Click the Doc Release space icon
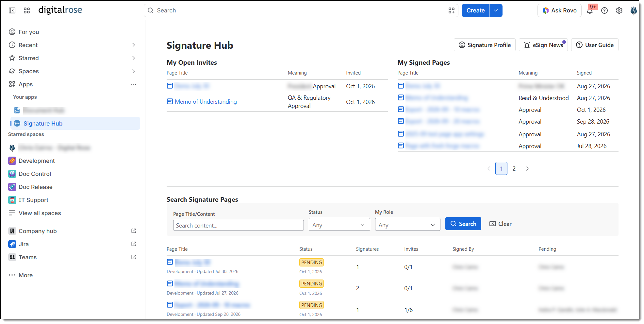 [12, 187]
